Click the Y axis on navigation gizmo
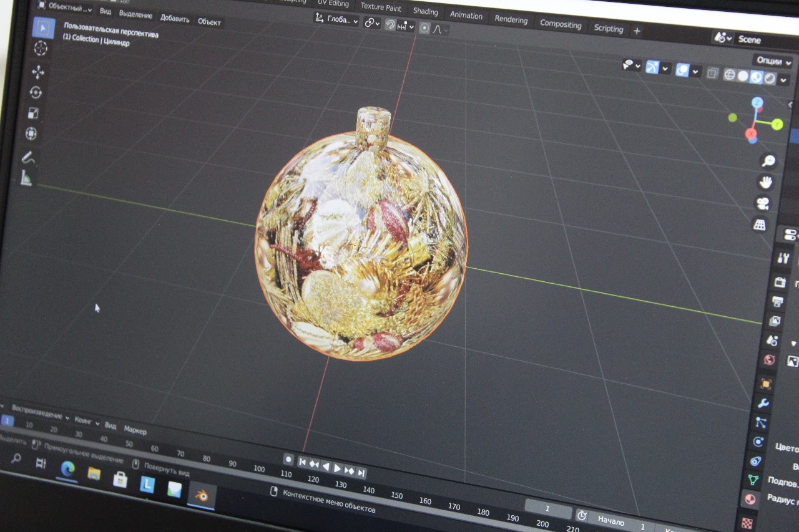The height and width of the screenshot is (532, 799). pos(777,125)
